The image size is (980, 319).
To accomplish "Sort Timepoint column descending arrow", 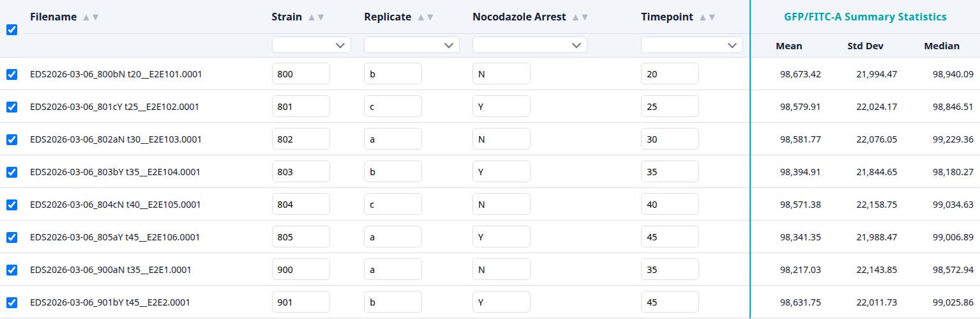I will pyautogui.click(x=712, y=17).
